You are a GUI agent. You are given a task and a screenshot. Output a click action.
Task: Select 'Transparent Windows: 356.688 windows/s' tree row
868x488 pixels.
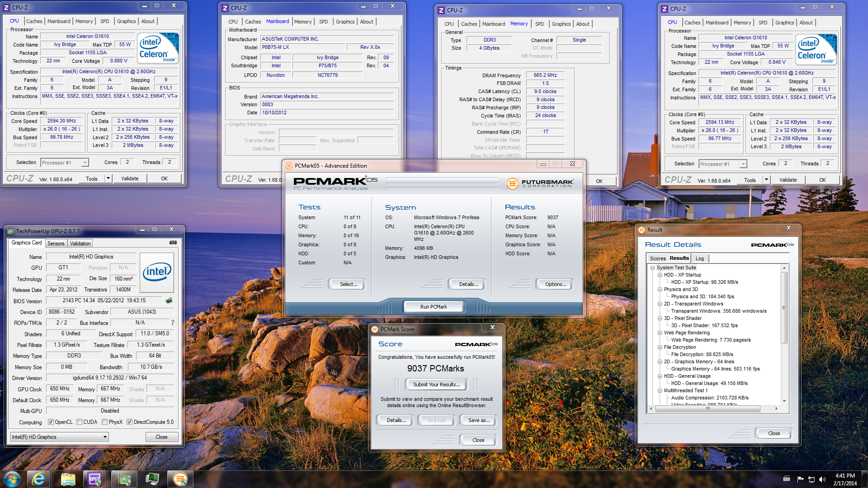(719, 311)
